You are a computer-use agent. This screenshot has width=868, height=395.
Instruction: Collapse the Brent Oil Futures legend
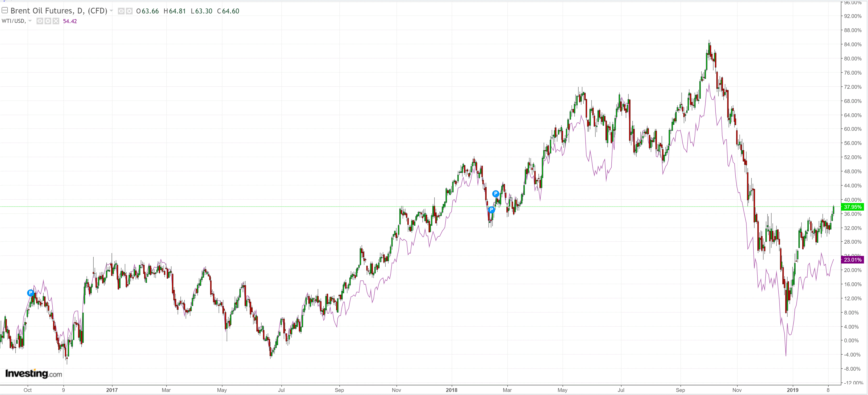point(5,10)
